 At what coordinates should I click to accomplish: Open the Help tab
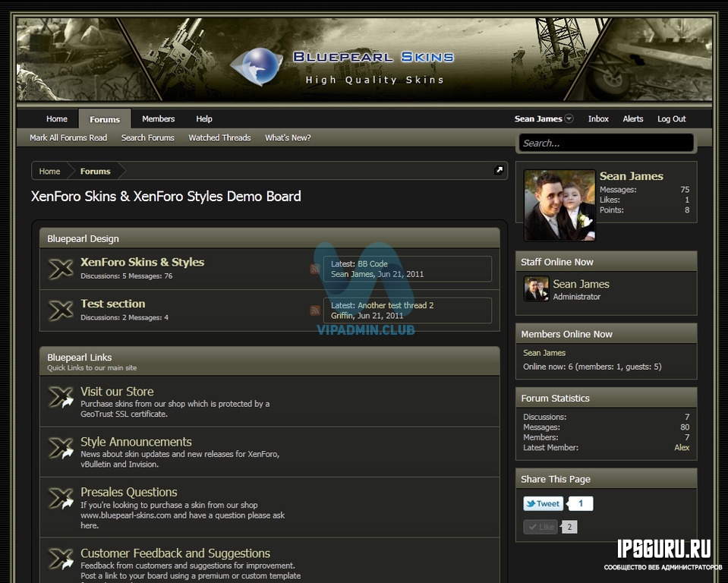coord(203,119)
